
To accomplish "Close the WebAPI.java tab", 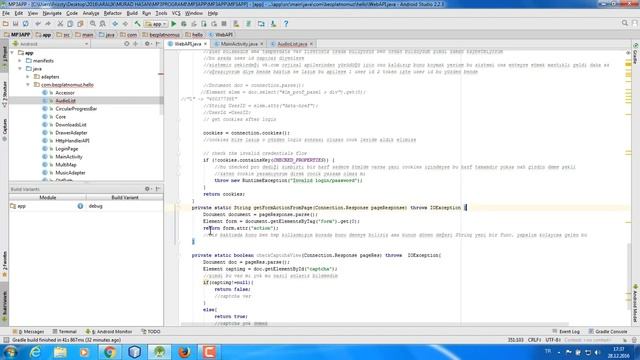I will [205, 44].
